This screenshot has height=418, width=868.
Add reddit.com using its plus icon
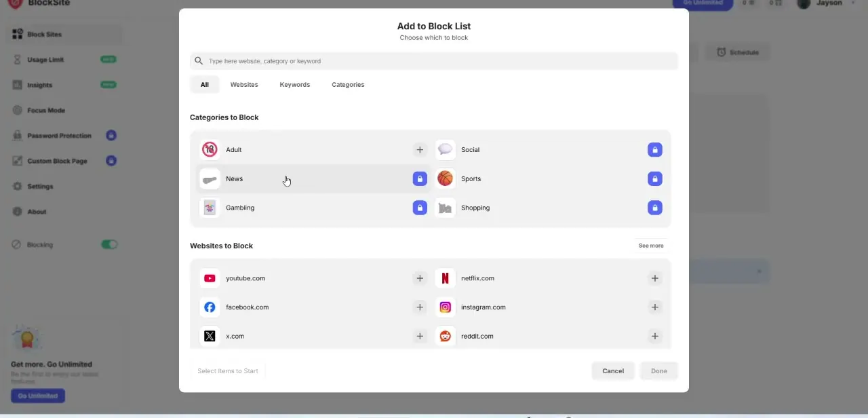click(x=654, y=336)
